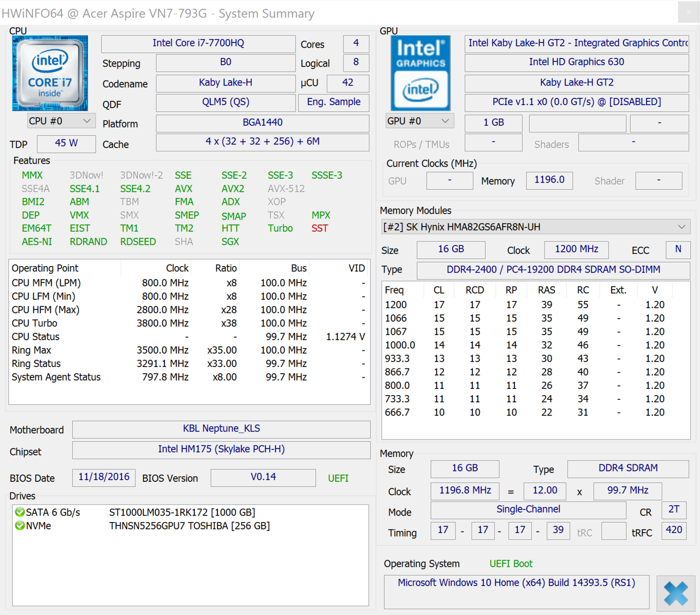Expand the SK Hynix memory module dropdown

coord(536,227)
